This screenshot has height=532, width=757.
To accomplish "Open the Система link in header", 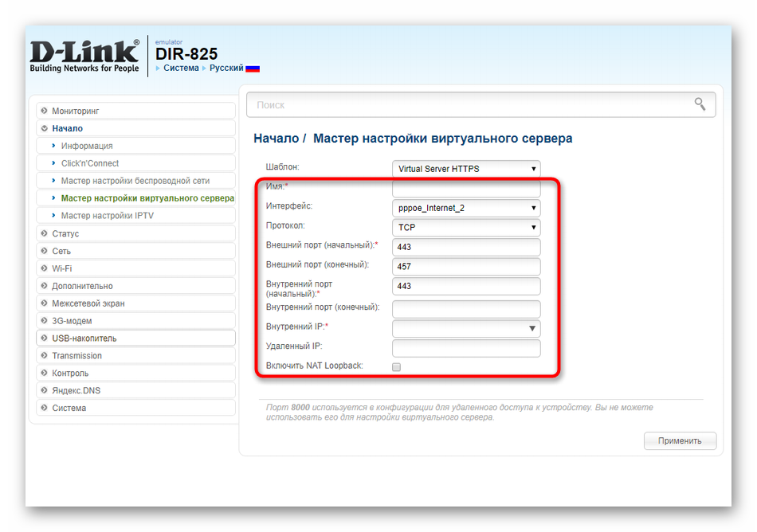I will (181, 68).
